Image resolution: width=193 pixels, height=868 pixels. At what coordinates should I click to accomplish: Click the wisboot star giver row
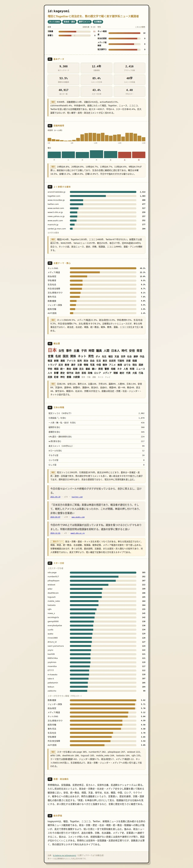pyautogui.click(x=96, y=585)
